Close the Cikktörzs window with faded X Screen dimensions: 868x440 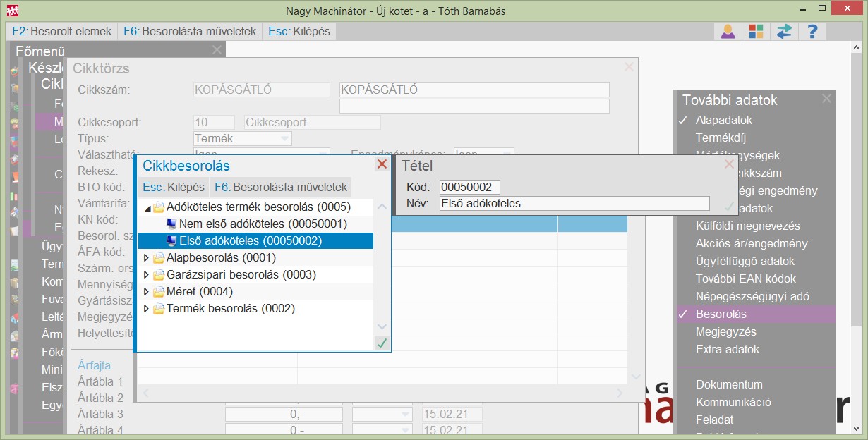(x=629, y=68)
